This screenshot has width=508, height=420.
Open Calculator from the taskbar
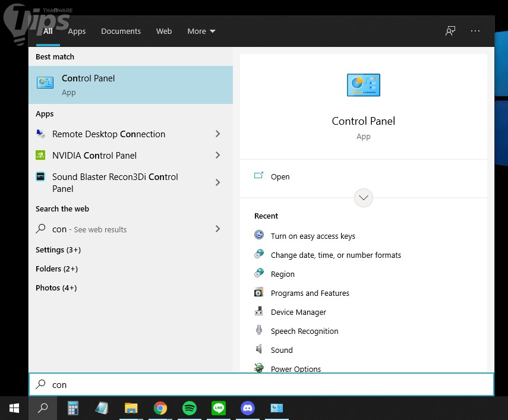73,408
